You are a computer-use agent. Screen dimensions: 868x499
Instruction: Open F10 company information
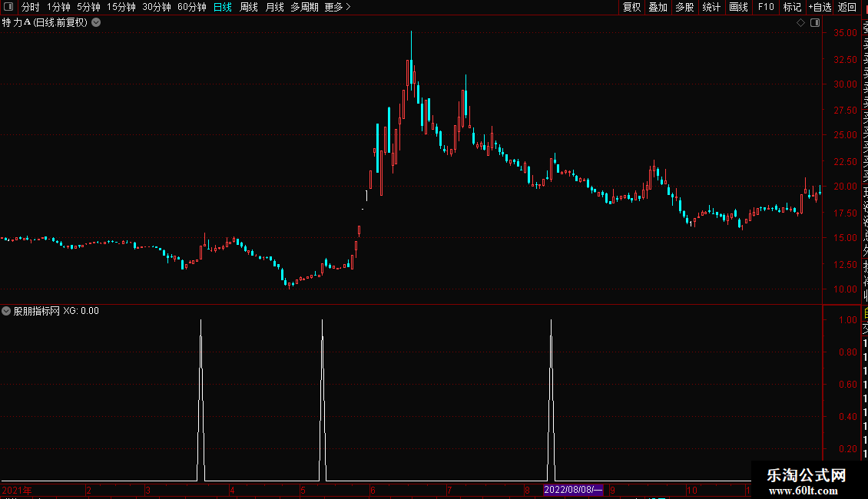766,7
